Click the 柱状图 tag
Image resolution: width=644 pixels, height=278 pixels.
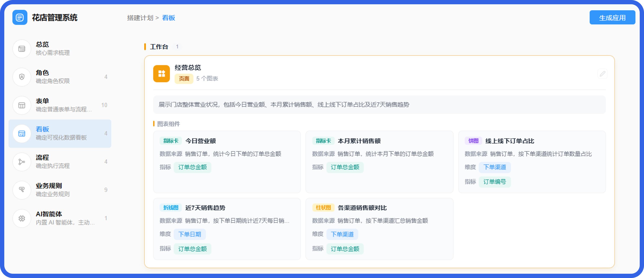pyautogui.click(x=323, y=208)
